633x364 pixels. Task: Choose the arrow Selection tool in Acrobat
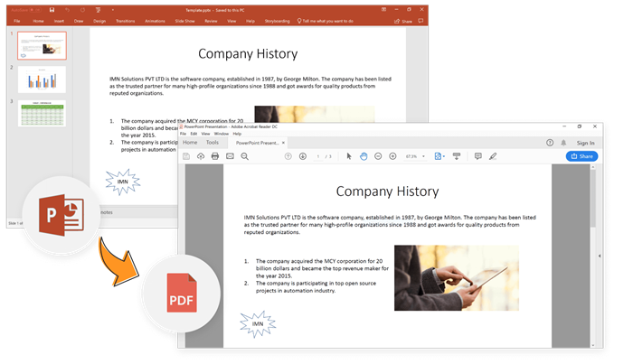click(349, 156)
